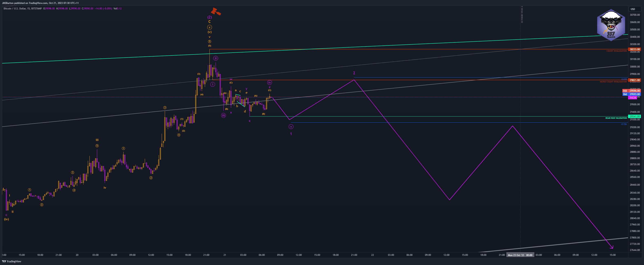Screen dimensions: 644x265
Task: Click the 14:24 countdown label
Action: [633, 98]
